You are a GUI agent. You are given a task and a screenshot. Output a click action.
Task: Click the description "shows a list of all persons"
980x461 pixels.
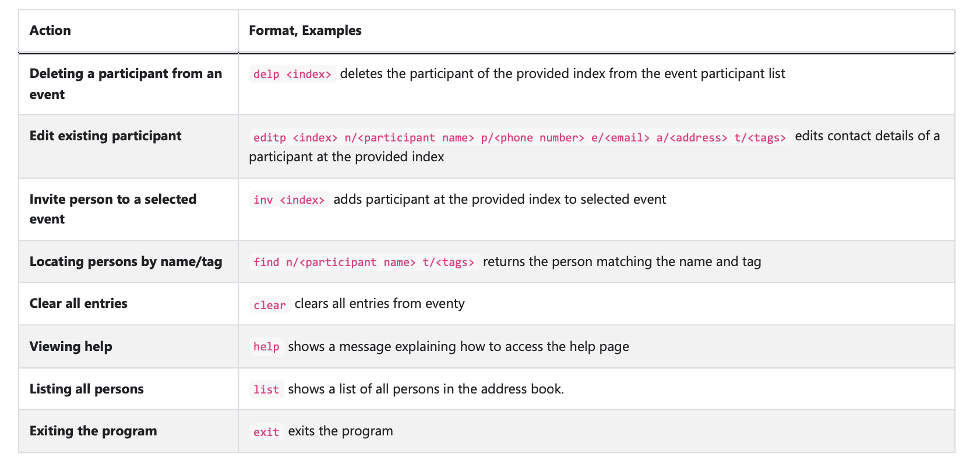[x=425, y=389]
